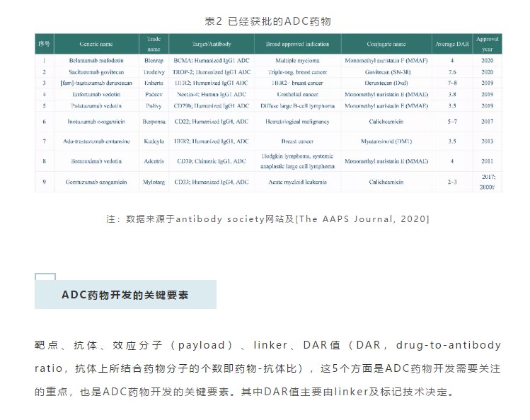This screenshot has width=530, height=420.
Task: Click the trade name 'Trodelvy'
Action: [154, 72]
